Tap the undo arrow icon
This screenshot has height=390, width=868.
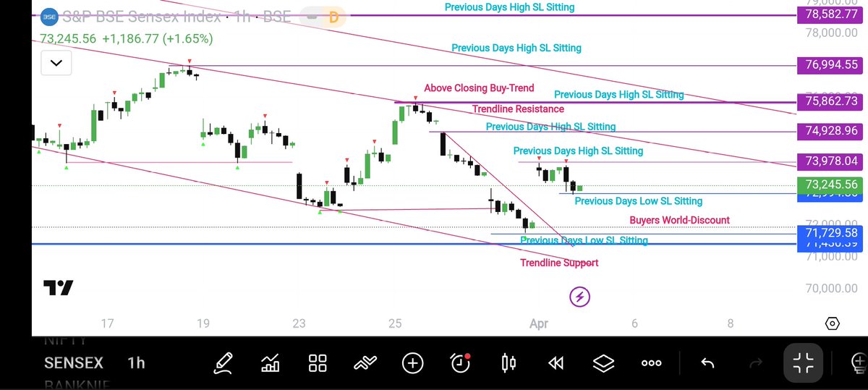(708, 363)
